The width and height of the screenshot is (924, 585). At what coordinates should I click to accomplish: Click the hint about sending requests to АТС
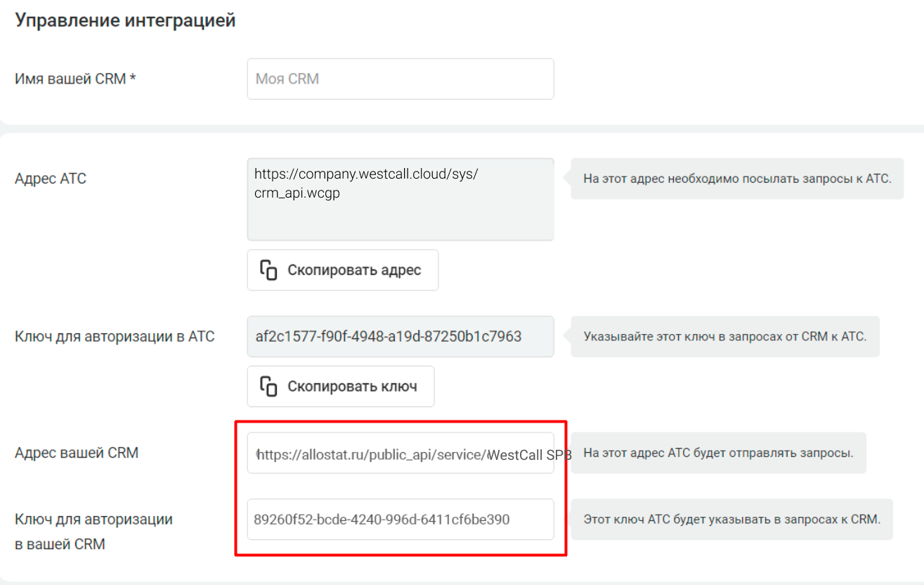(x=737, y=179)
